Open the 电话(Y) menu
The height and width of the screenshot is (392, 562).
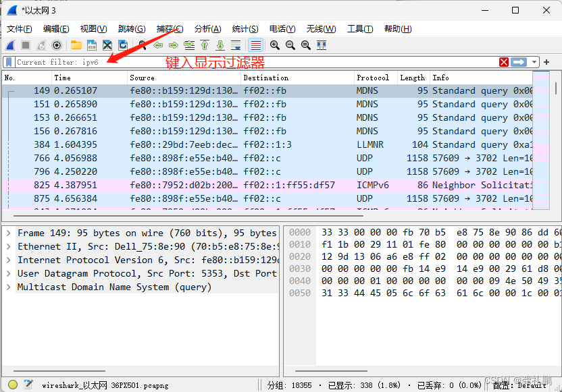282,29
